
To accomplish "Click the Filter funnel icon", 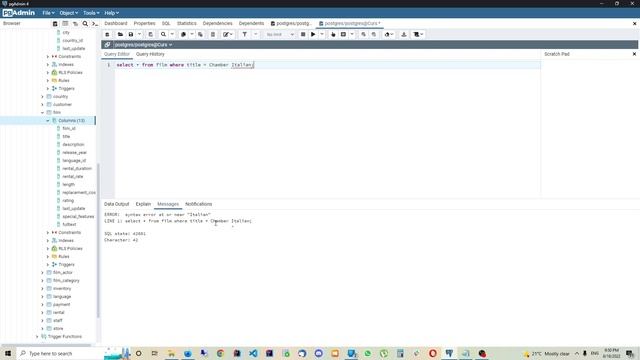I will pyautogui.click(x=244, y=34).
